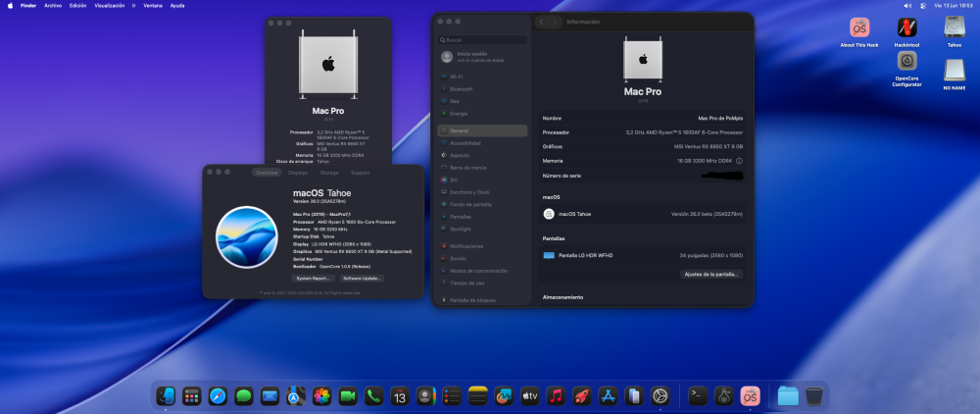Open the Archivo menu

click(53, 5)
